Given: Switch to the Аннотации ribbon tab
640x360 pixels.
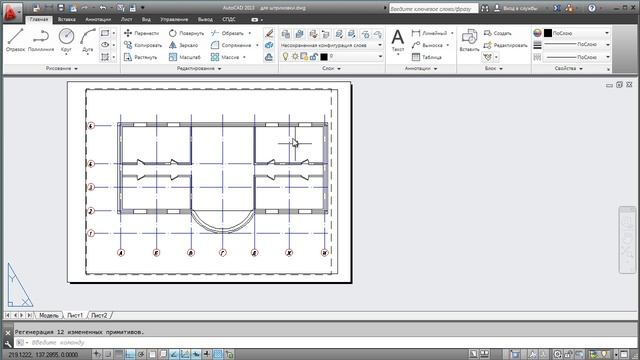Looking at the screenshot, I should 98,19.
